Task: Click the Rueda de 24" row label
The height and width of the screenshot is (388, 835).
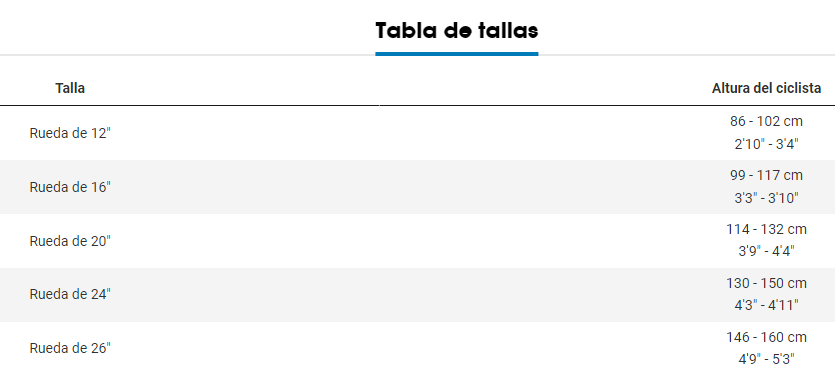Action: 70,294
